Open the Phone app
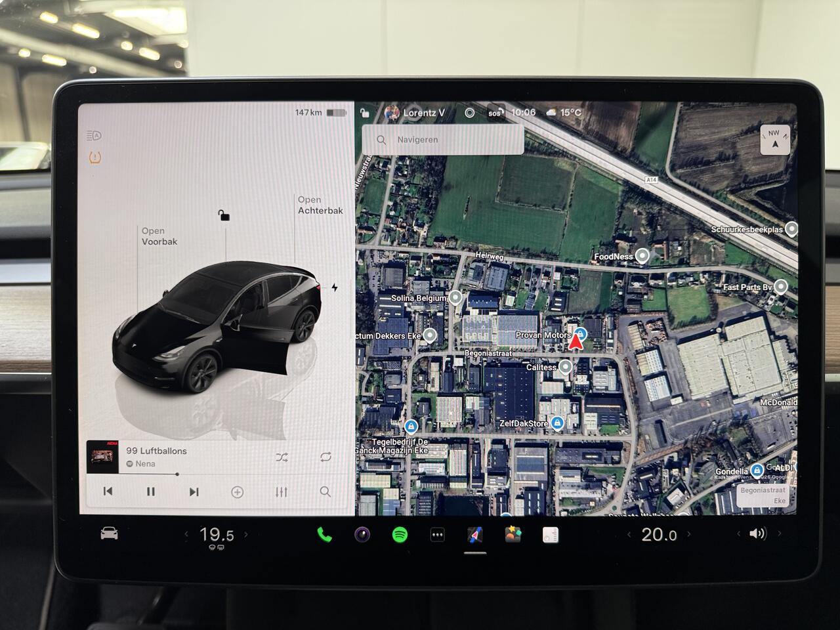The height and width of the screenshot is (630, 840). [x=324, y=535]
